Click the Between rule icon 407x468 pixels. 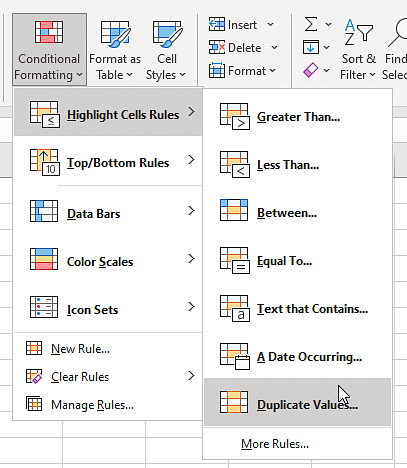click(x=234, y=210)
